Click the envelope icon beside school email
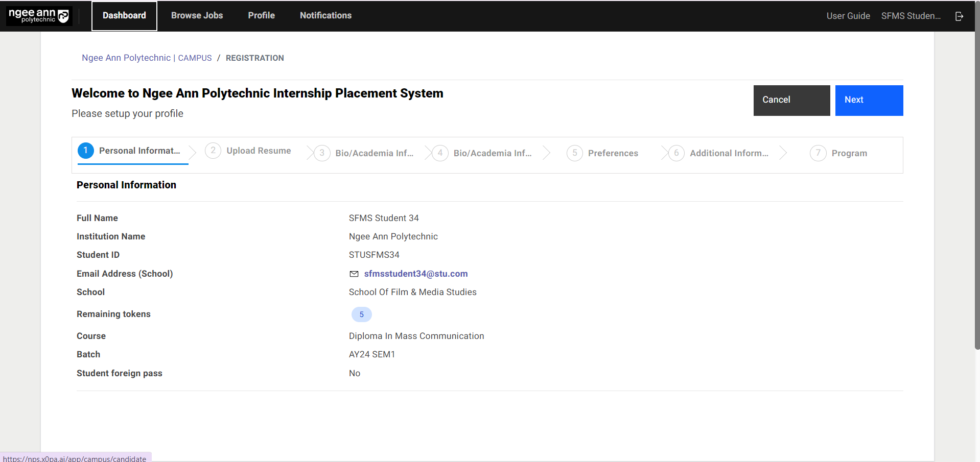This screenshot has width=980, height=462. (x=354, y=274)
